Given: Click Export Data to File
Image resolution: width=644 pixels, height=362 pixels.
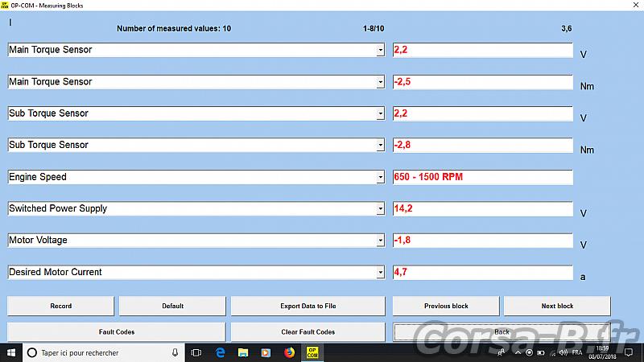Looking at the screenshot, I should pos(308,306).
